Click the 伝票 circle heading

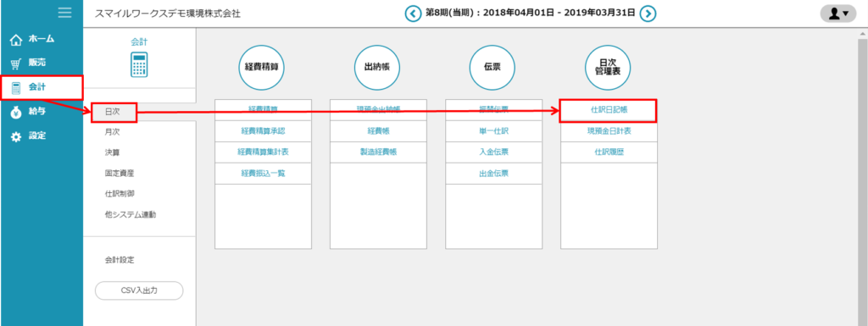[x=492, y=67]
